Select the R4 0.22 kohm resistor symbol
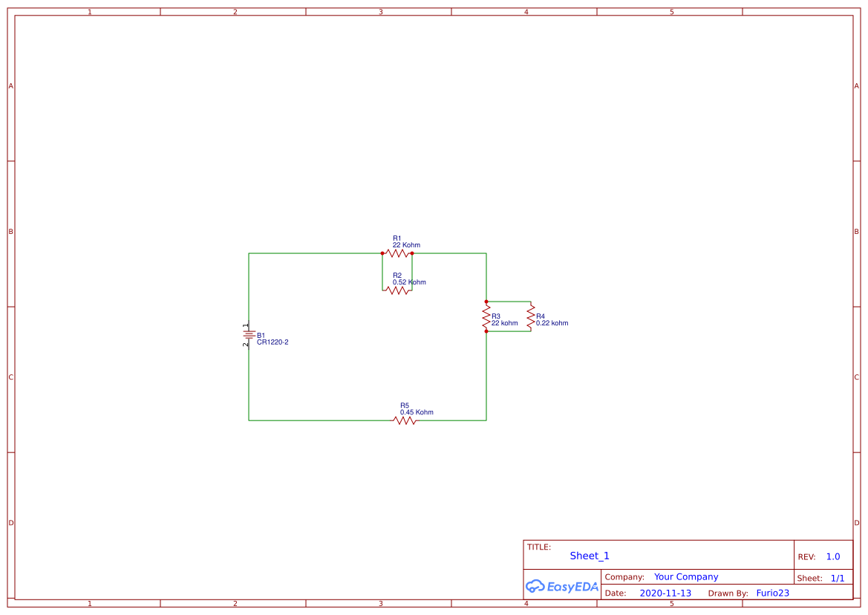The height and width of the screenshot is (615, 868). pyautogui.click(x=530, y=317)
